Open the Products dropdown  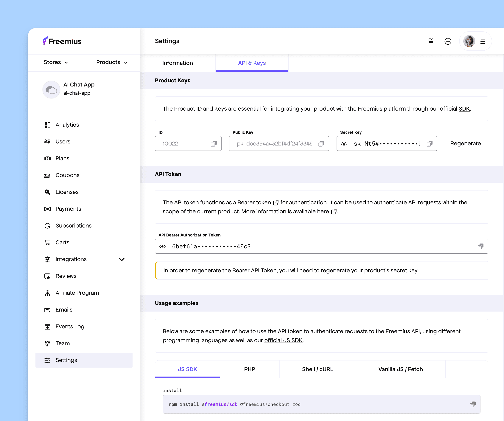point(112,62)
